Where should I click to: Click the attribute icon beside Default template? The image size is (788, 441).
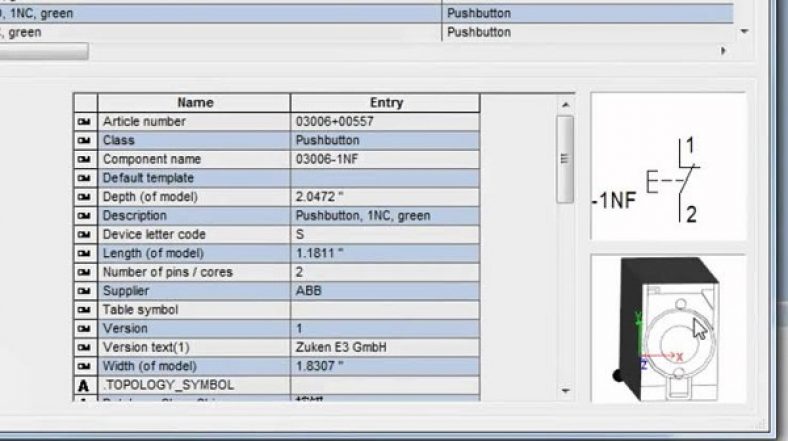tap(84, 178)
